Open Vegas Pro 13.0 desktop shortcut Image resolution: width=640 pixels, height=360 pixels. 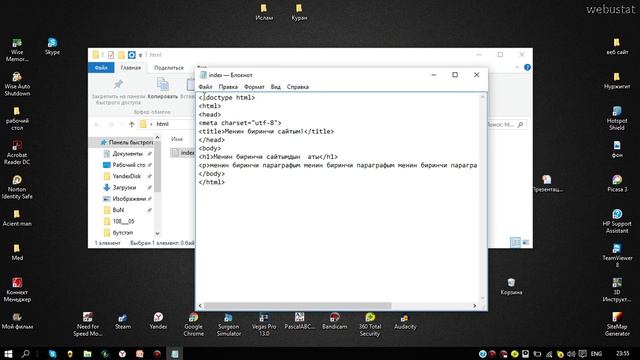click(x=264, y=324)
